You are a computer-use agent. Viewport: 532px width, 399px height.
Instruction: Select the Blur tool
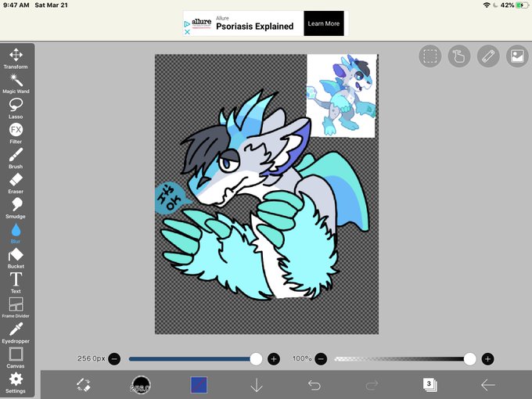(x=16, y=233)
